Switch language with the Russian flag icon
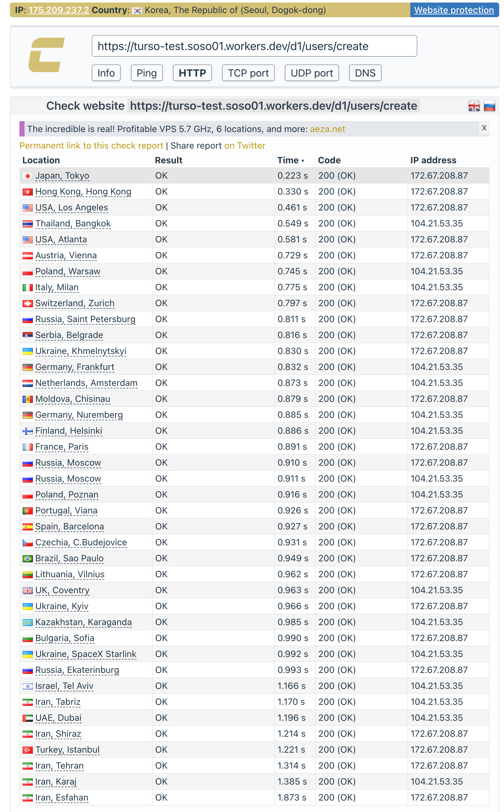 click(489, 106)
